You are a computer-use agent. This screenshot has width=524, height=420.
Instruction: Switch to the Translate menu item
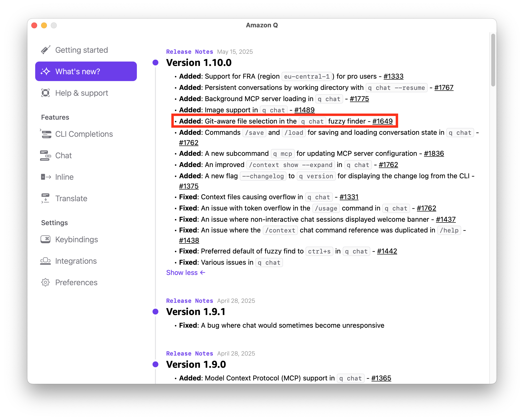(71, 198)
